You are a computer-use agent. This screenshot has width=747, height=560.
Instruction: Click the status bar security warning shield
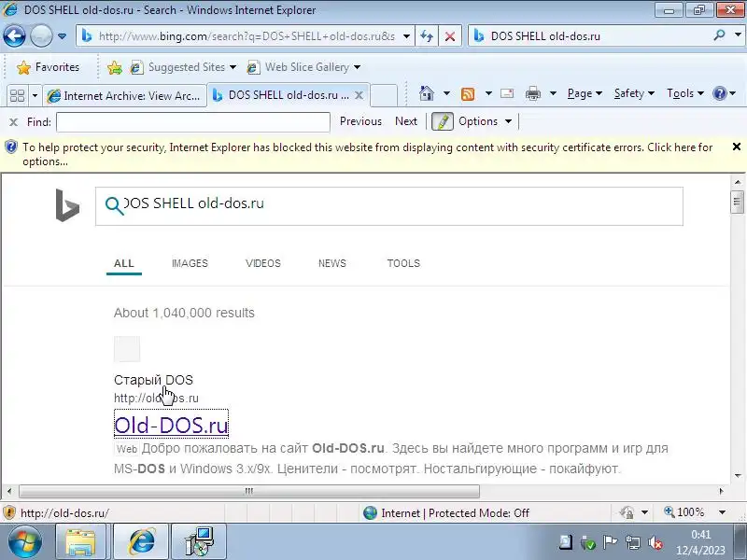tap(9, 512)
